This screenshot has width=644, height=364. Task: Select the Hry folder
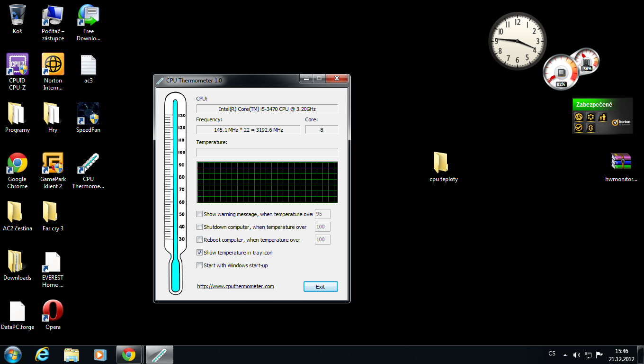53,118
